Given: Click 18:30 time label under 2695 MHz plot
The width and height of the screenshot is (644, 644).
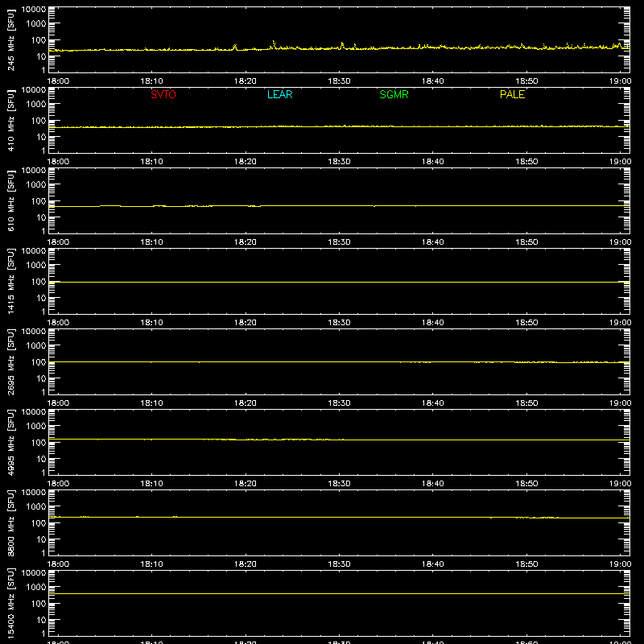Looking at the screenshot, I should [x=339, y=403].
